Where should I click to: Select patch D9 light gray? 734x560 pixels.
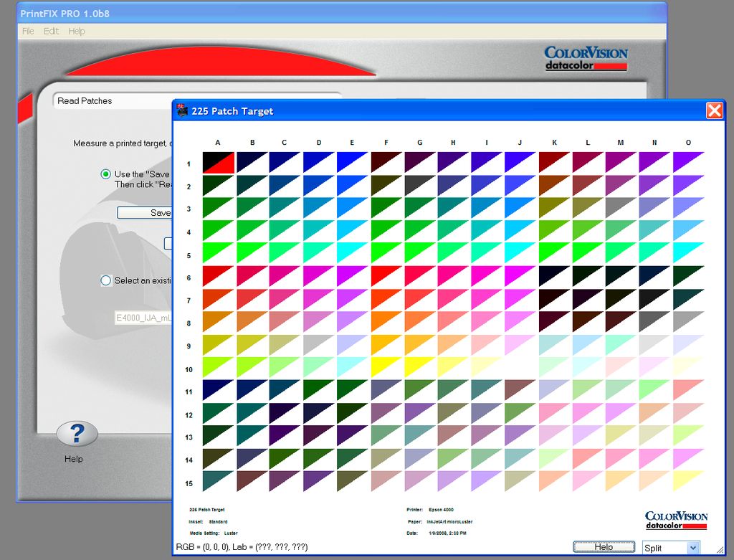[319, 345]
